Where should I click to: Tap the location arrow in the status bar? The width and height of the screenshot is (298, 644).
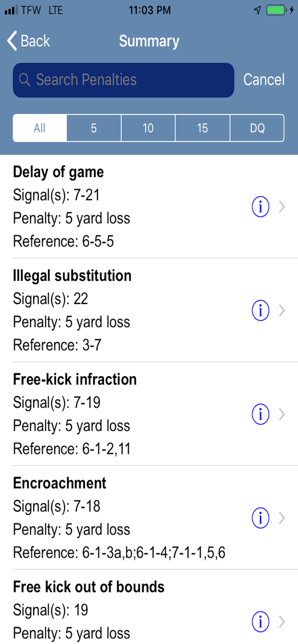(x=258, y=10)
